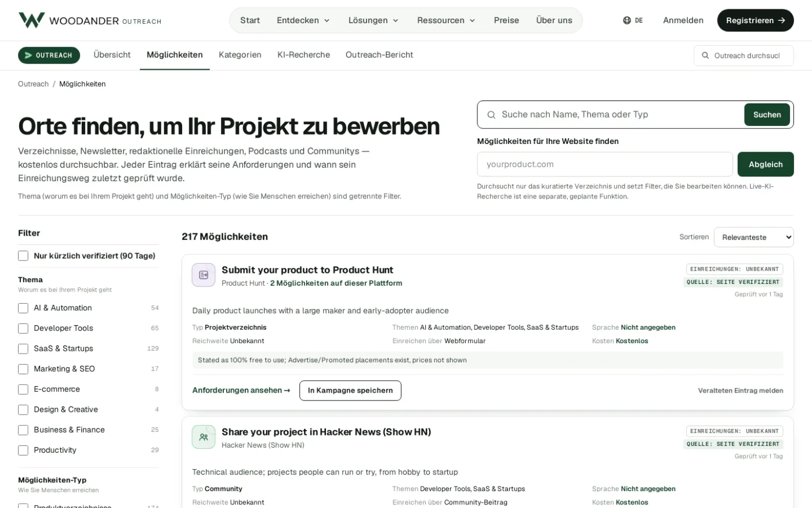Check the E-commerce filter
This screenshot has height=508, width=812.
(23, 390)
